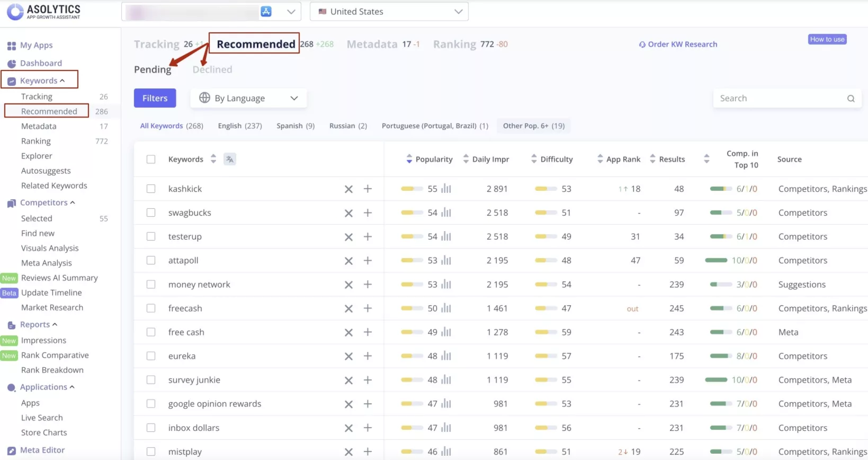Add inbox dollars with plus
868x460 pixels.
coord(368,428)
